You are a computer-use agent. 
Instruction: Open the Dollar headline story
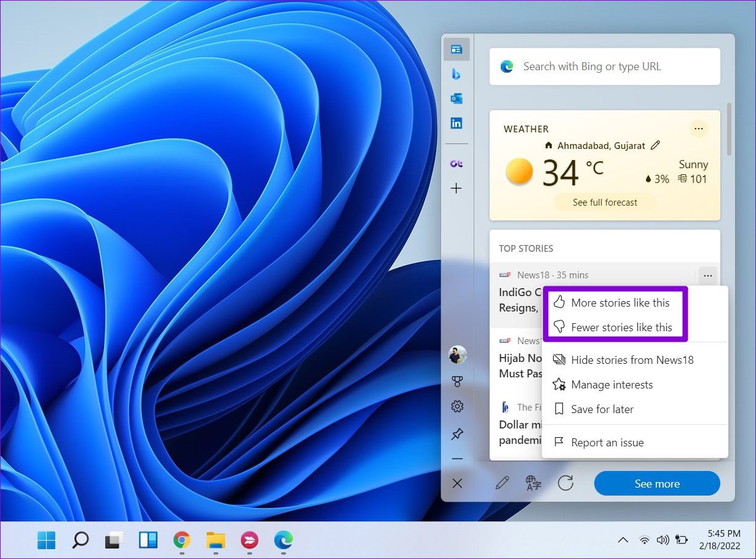[520, 432]
